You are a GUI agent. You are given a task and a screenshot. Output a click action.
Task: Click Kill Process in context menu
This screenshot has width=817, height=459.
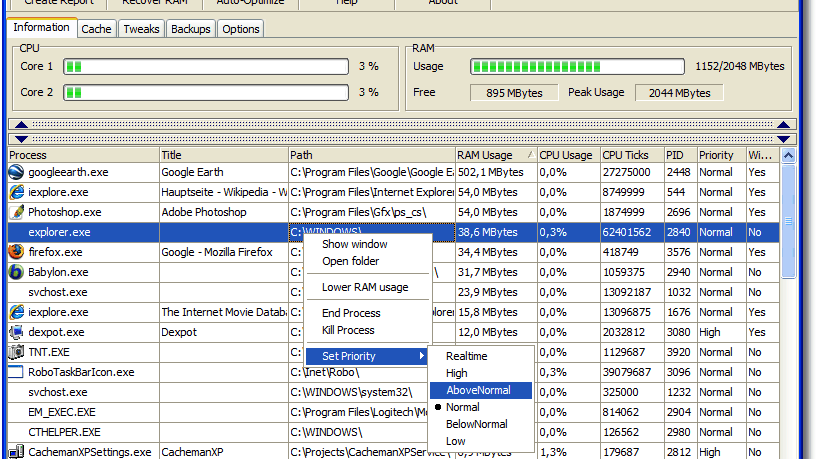click(x=348, y=330)
